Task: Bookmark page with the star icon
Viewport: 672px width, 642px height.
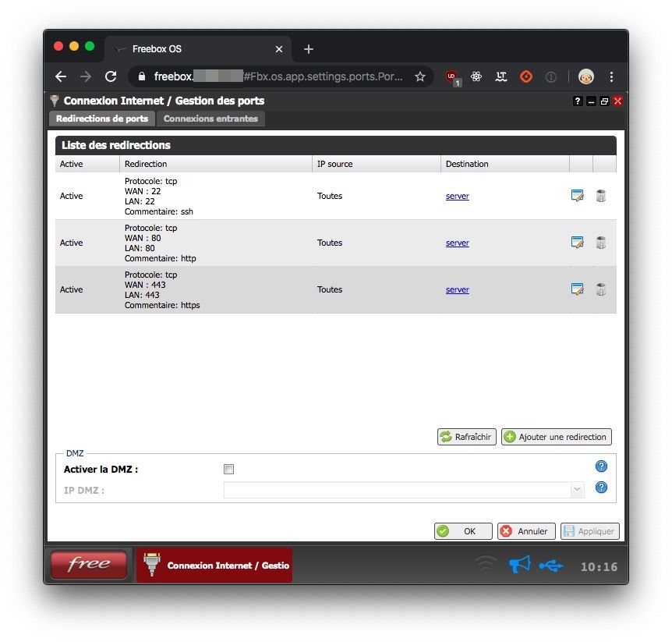Action: [420, 76]
